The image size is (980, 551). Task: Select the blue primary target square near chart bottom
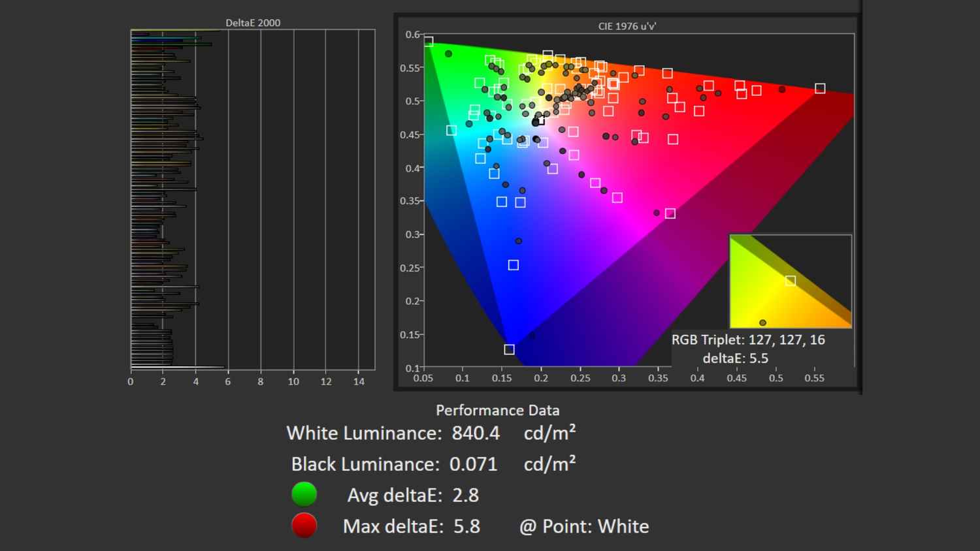click(x=509, y=349)
